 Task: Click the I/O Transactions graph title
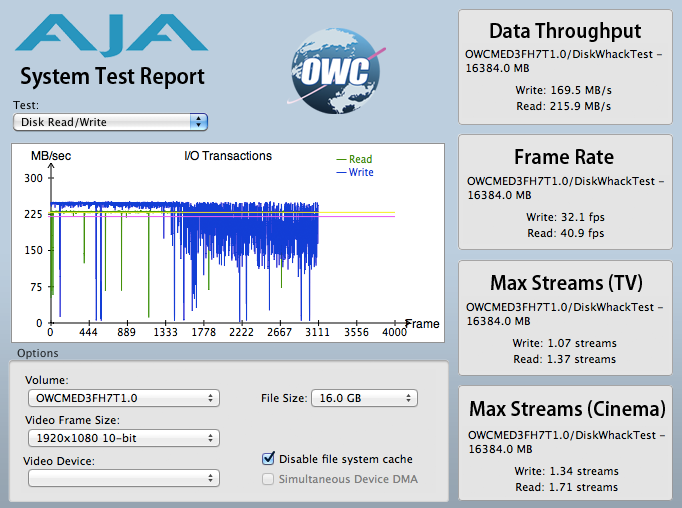(x=228, y=156)
